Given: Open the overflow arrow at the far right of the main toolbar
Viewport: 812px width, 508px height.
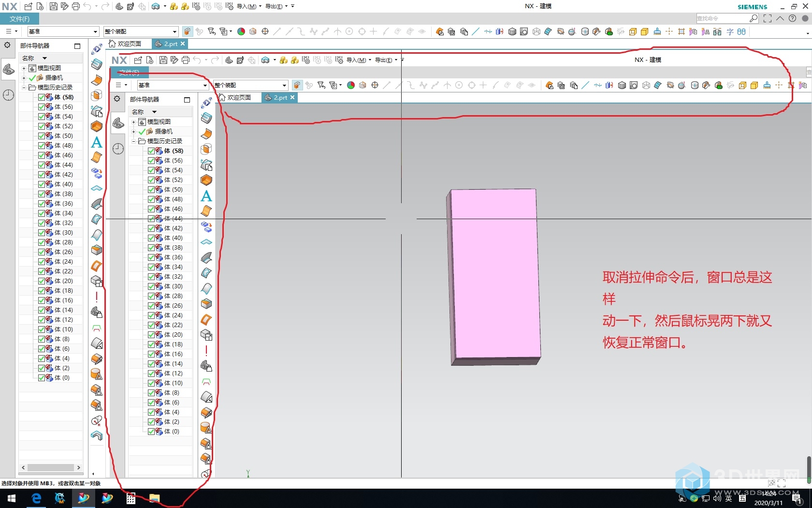Looking at the screenshot, I should coord(808,33).
